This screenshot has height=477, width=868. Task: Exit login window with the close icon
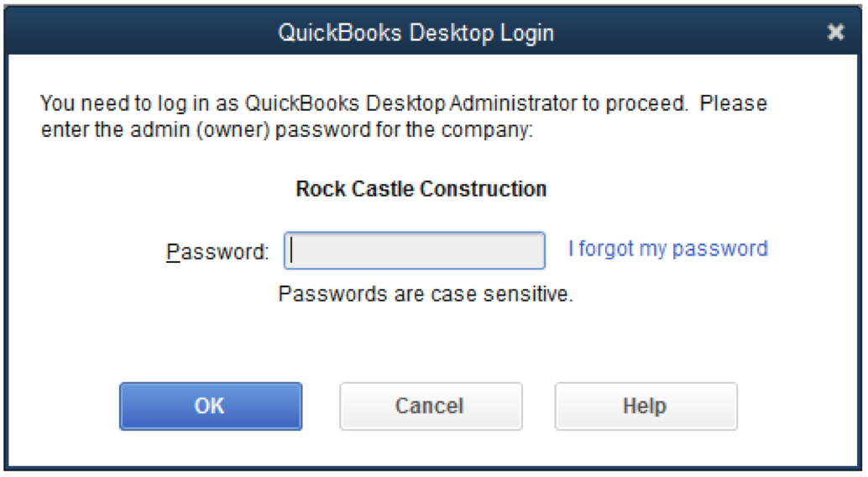pos(835,32)
